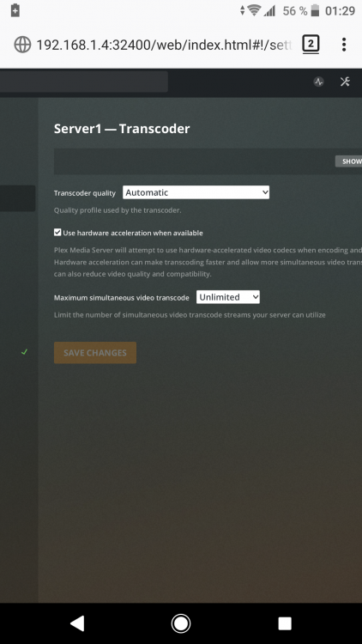Viewport: 362px width, 644px height.
Task: Uncheck Use hardware acceleration when available
Action: point(57,233)
